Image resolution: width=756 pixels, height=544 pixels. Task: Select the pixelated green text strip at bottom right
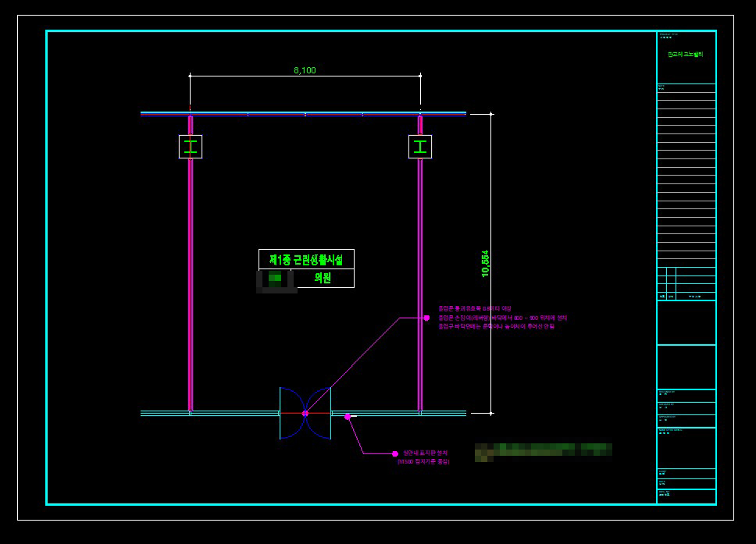544,450
